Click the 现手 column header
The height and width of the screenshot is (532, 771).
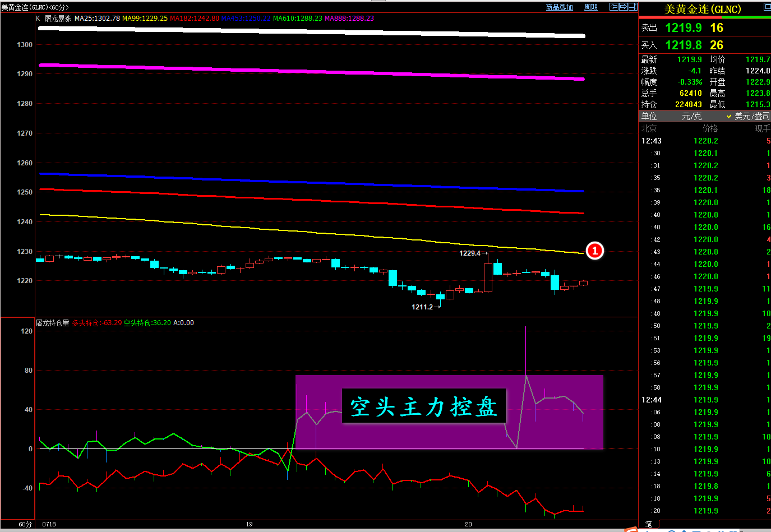(763, 128)
